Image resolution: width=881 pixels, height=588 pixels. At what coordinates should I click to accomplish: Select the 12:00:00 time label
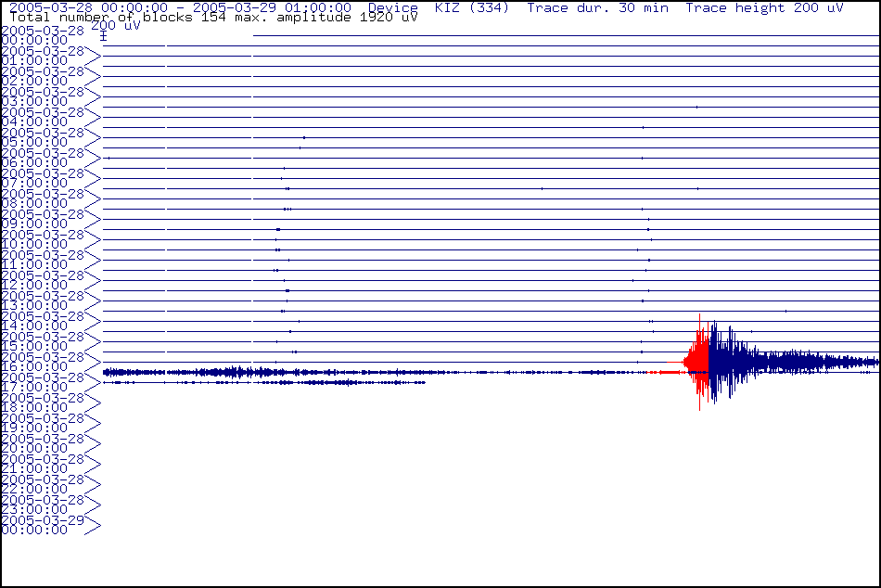[34, 285]
